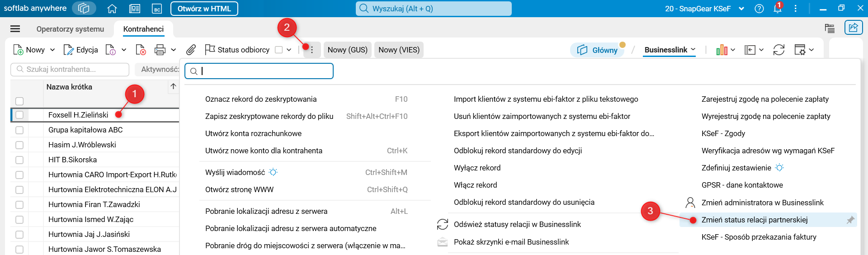Click the panel collapse layout icon
Viewport: 868px width, 255px height.
[750, 50]
